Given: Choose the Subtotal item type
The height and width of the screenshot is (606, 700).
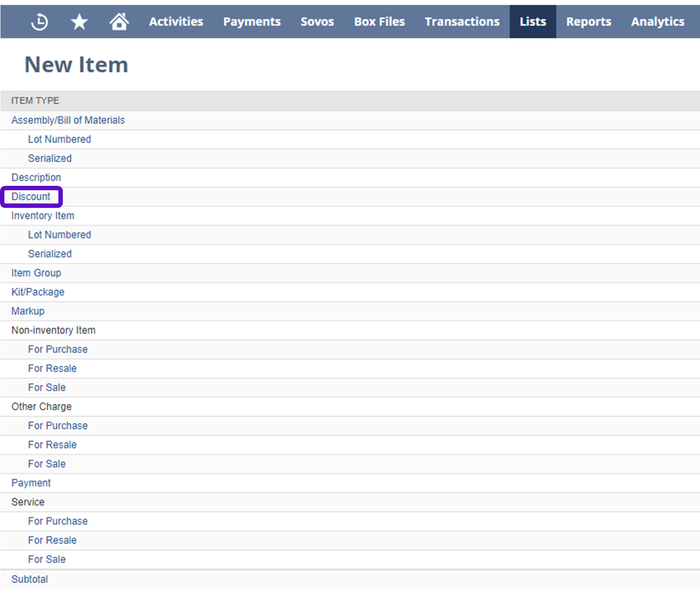Looking at the screenshot, I should coord(29,579).
